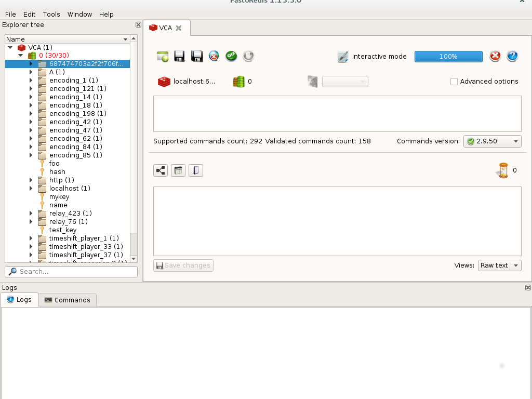Expand the A (1) folder
This screenshot has width=532, height=399.
tap(31, 72)
